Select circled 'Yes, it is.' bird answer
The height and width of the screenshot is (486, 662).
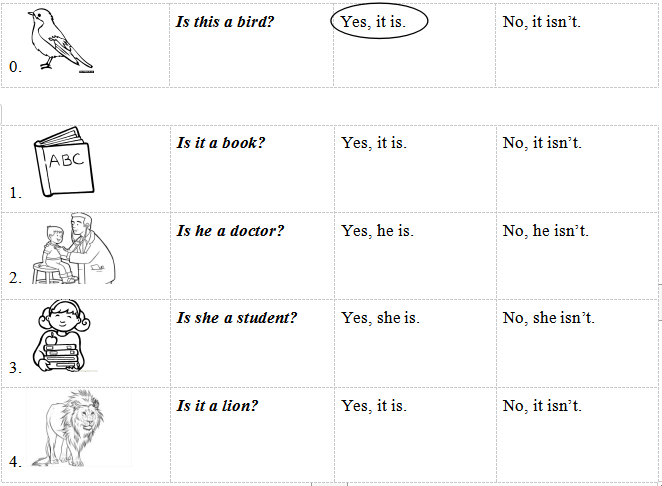point(377,22)
